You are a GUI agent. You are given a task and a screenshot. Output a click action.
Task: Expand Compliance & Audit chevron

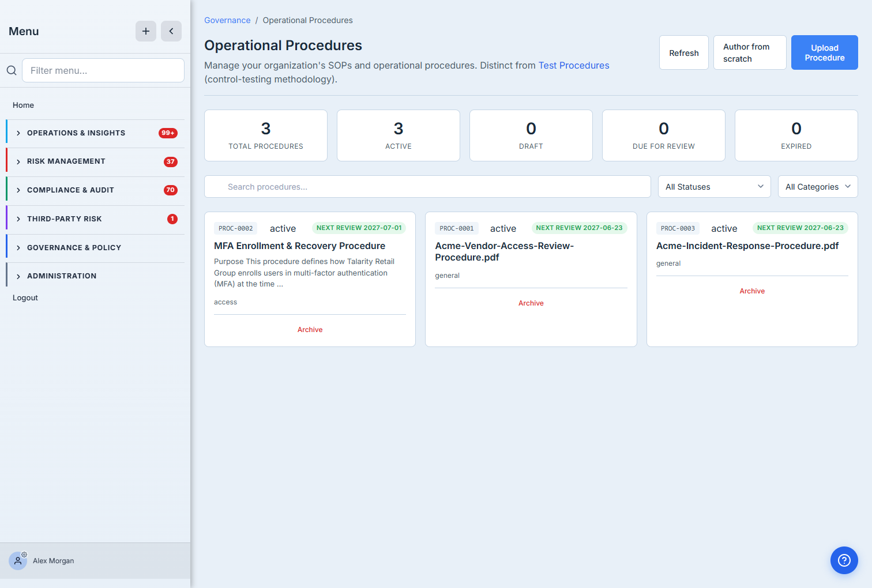point(18,190)
